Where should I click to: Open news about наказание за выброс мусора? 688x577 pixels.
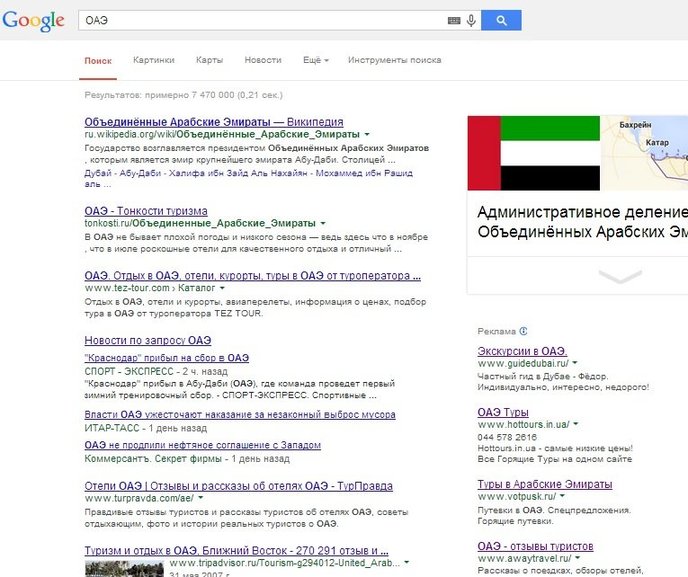pyautogui.click(x=240, y=415)
